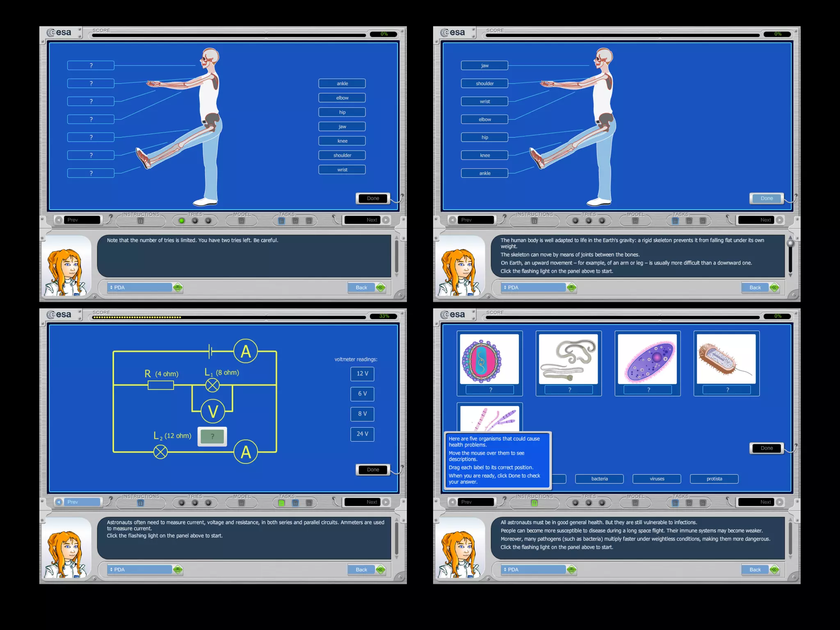Expand PDA dropdown in labeled skeleton panel

pos(533,288)
